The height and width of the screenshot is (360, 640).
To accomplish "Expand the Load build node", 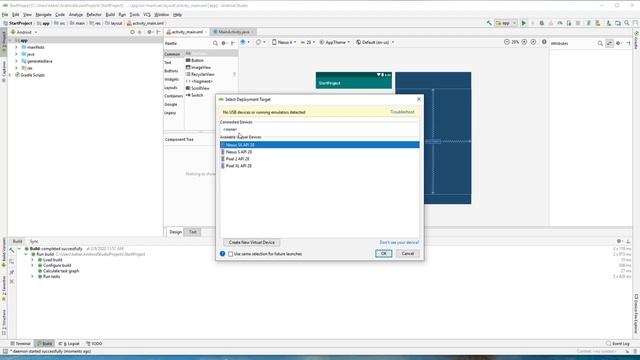I will (32, 260).
